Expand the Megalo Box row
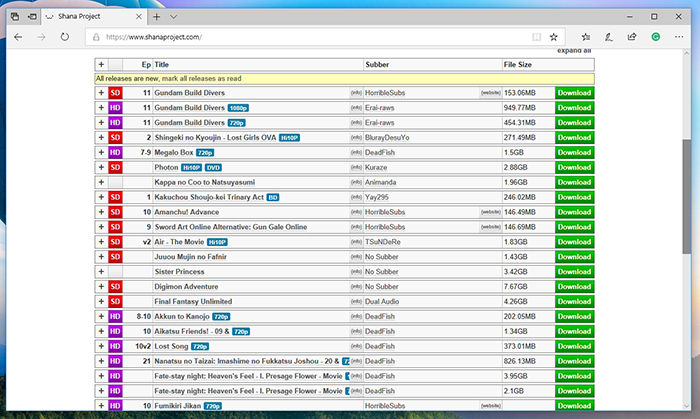Screen dimensions: 700x419 (101, 152)
